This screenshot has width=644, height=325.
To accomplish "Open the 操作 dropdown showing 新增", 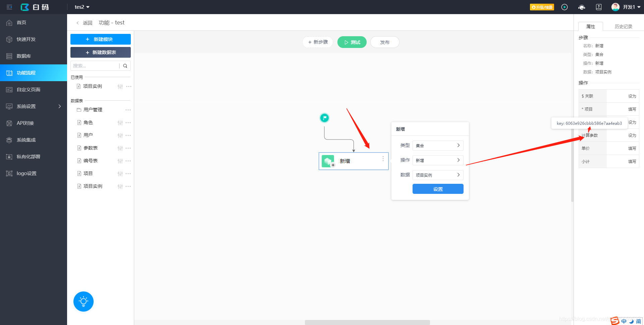I will [438, 160].
